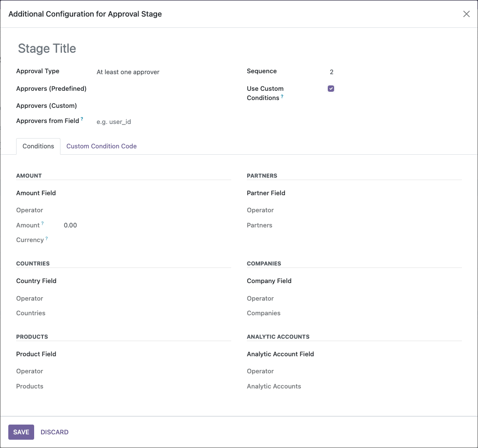Click the Operator label under Partner Field
This screenshot has width=478, height=448.
pos(260,210)
